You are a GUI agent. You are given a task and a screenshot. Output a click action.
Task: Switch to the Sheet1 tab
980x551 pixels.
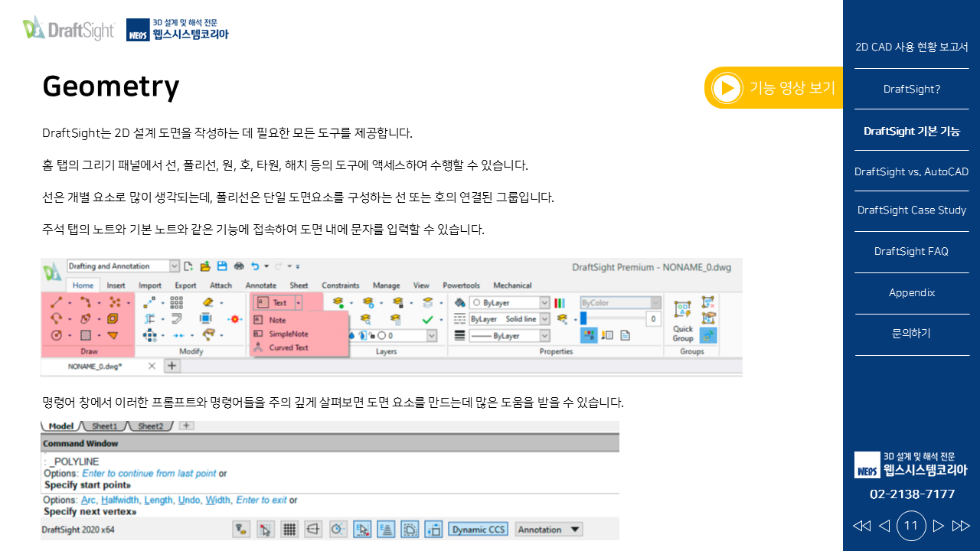[x=105, y=426]
